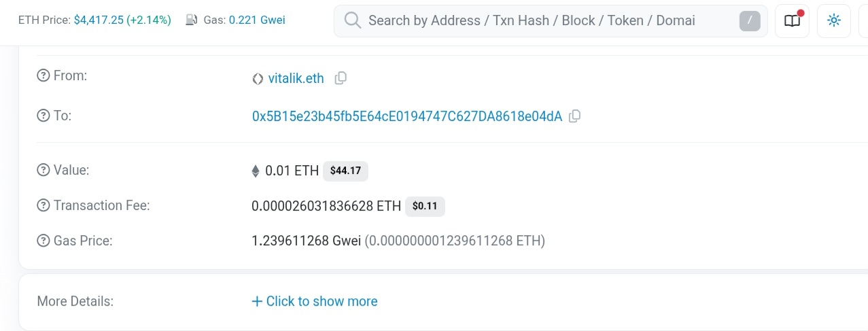Click the Transaction Fee help icon
The width and height of the screenshot is (868, 331).
pyautogui.click(x=44, y=205)
